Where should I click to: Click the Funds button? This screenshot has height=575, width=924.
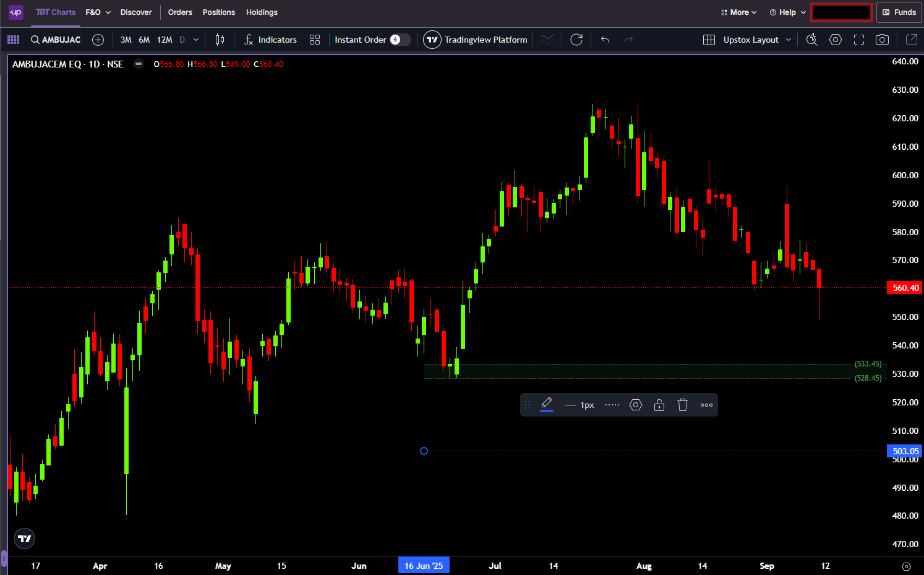coord(899,12)
